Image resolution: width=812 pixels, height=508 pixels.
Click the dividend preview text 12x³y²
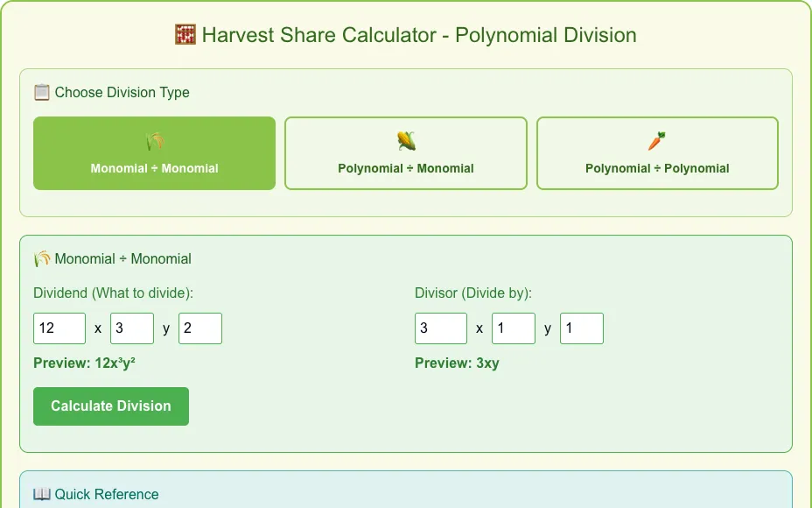tap(115, 363)
